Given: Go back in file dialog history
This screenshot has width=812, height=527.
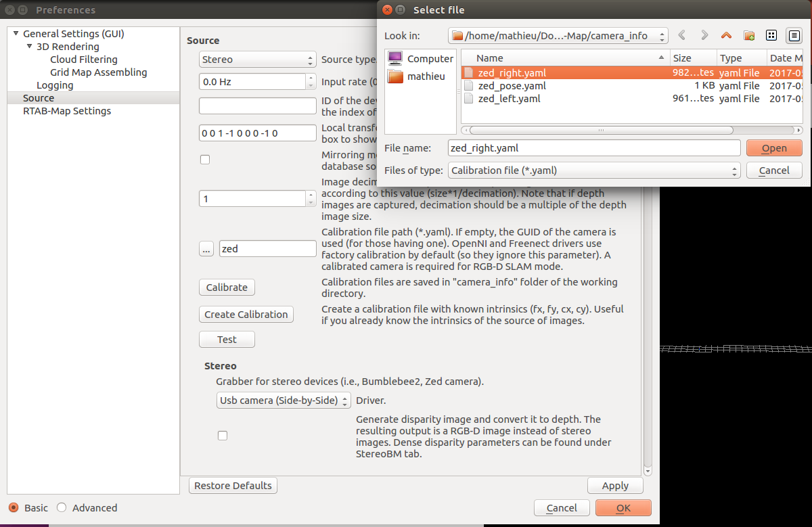Looking at the screenshot, I should (682, 35).
